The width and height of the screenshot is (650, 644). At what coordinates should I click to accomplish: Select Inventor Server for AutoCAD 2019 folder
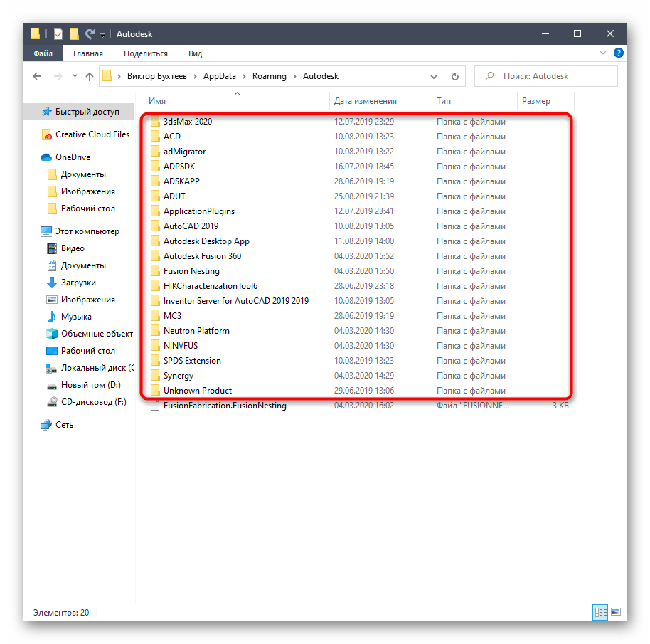point(236,300)
